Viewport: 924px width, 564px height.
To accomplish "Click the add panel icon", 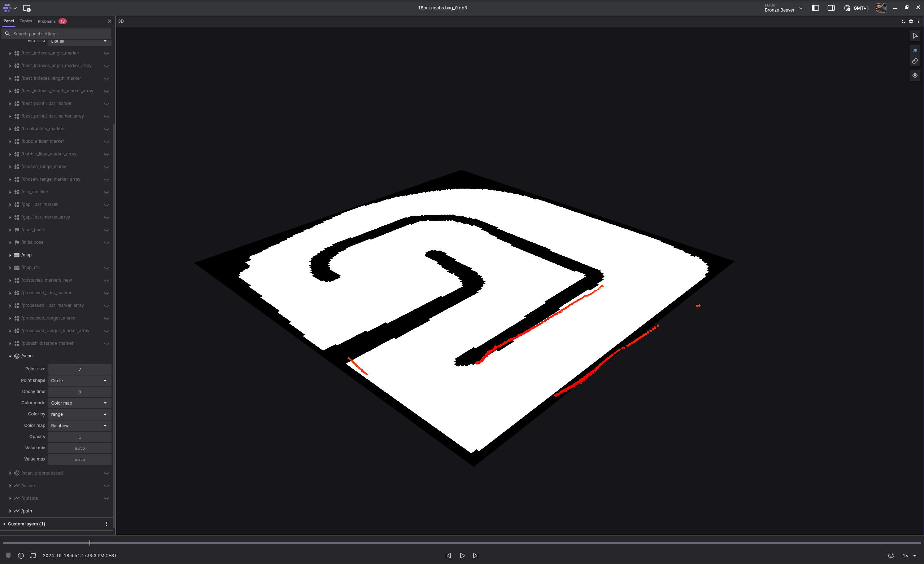I will point(27,8).
